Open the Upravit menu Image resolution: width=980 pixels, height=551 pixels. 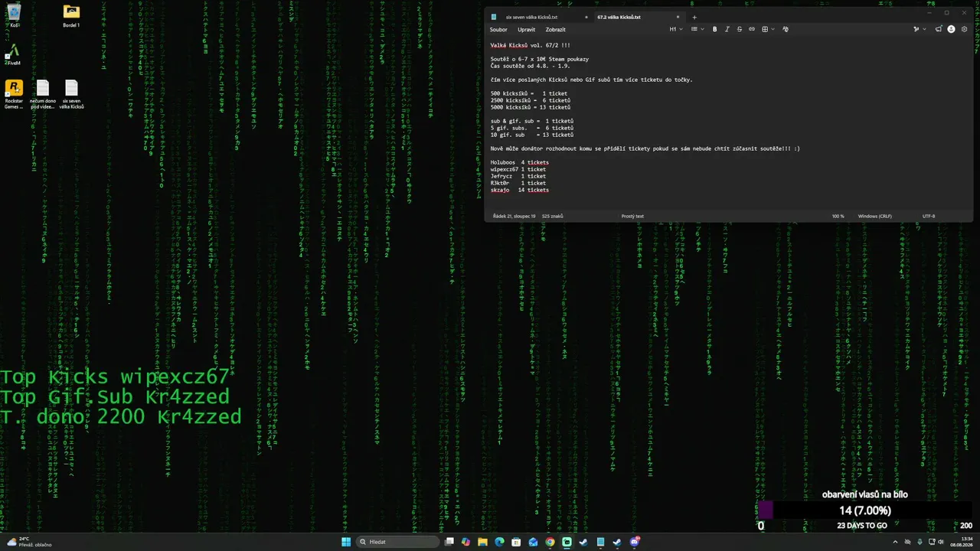pos(526,29)
